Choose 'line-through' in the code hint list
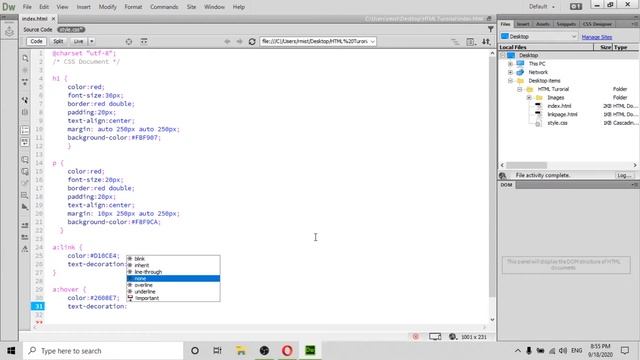 click(173, 272)
